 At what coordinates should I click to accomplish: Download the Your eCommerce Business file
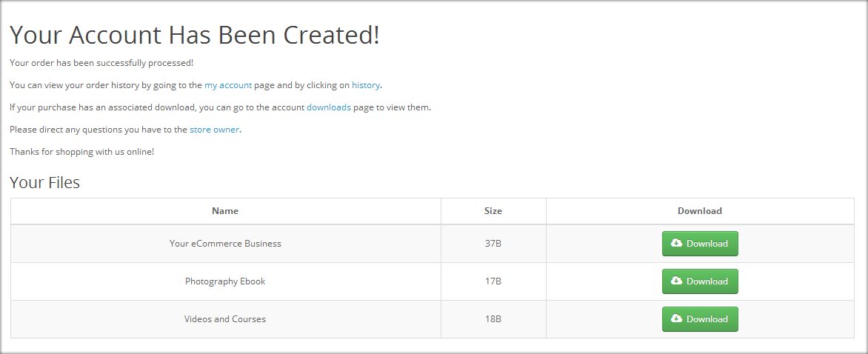pyautogui.click(x=700, y=244)
